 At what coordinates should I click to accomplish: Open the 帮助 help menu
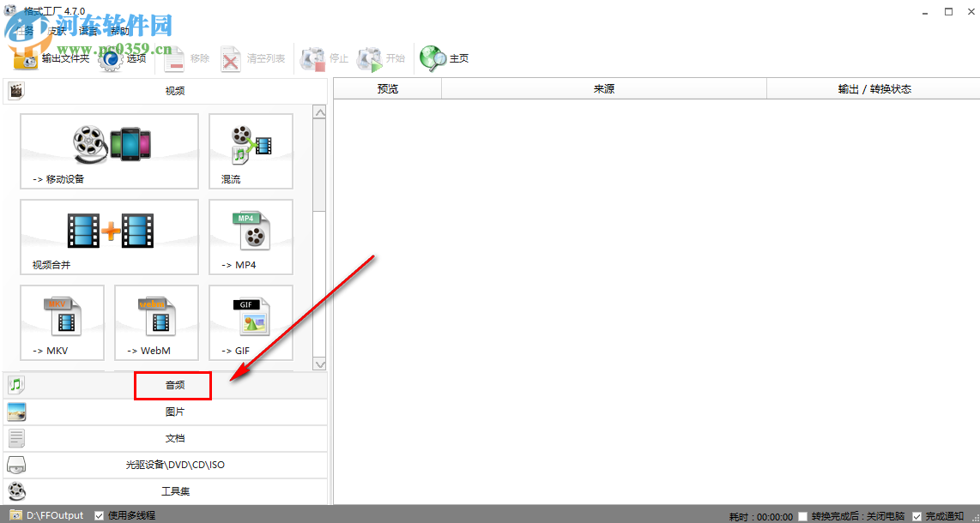click(x=120, y=31)
